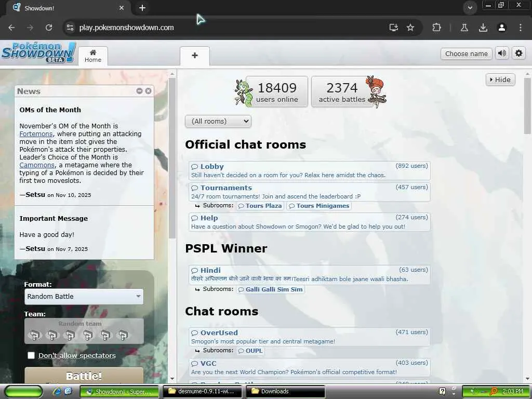Join the Hindi chat room

(310, 275)
